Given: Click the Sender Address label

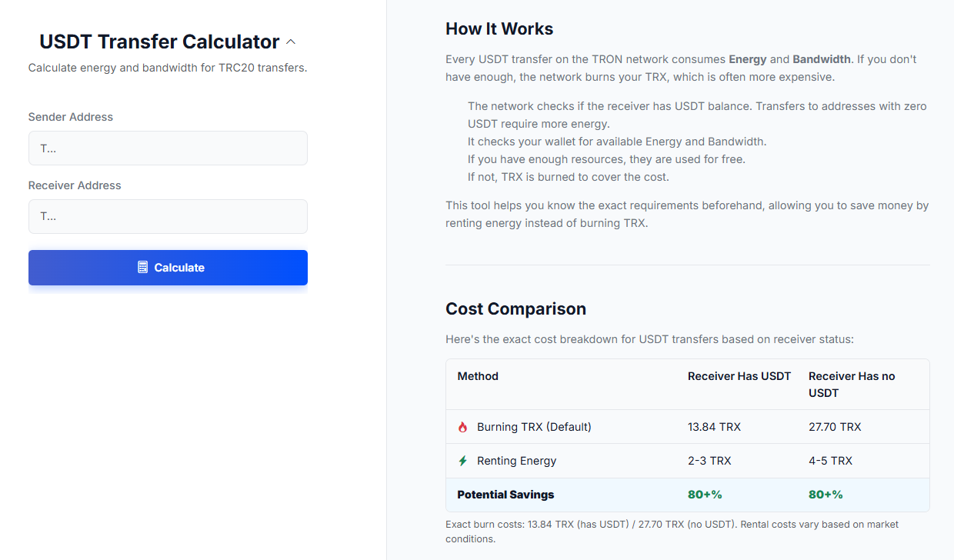Looking at the screenshot, I should click(x=71, y=117).
